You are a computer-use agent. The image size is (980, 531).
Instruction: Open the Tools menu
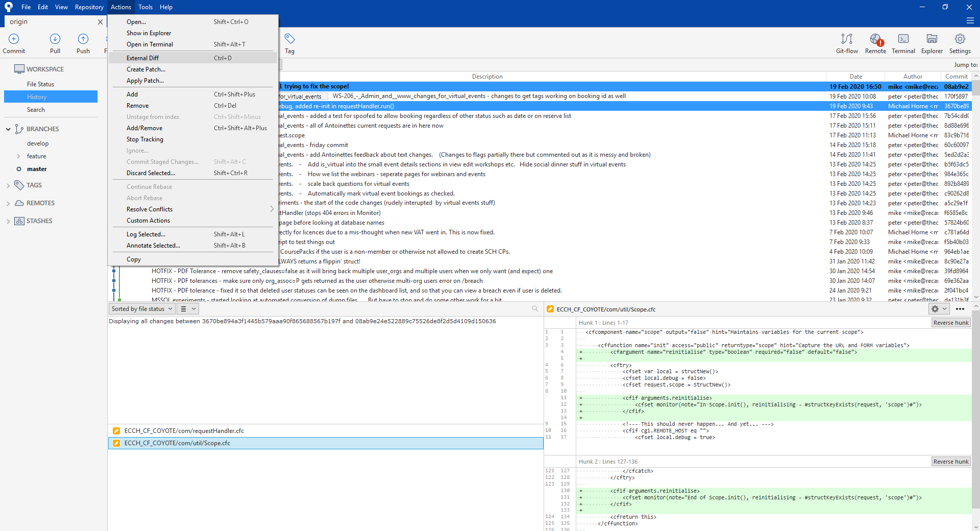[x=145, y=7]
